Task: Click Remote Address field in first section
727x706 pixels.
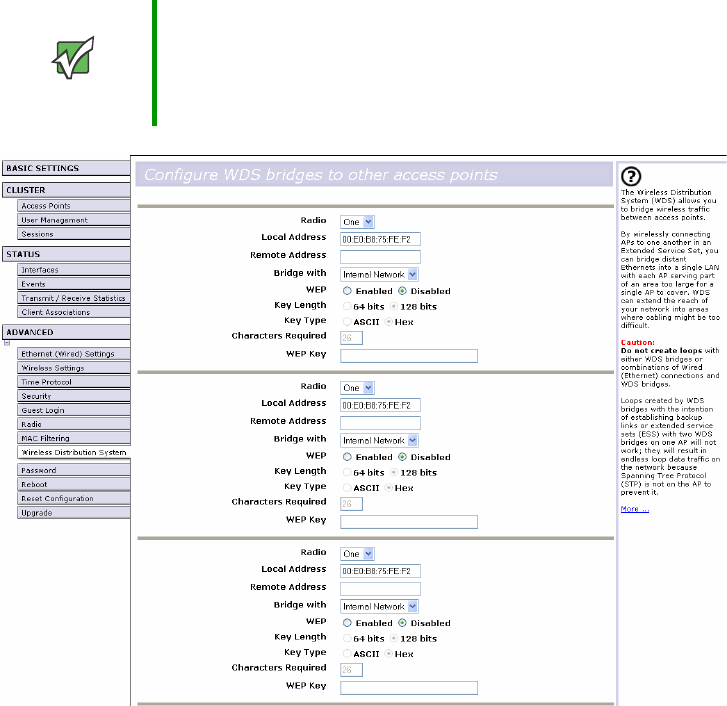Action: pos(380,257)
